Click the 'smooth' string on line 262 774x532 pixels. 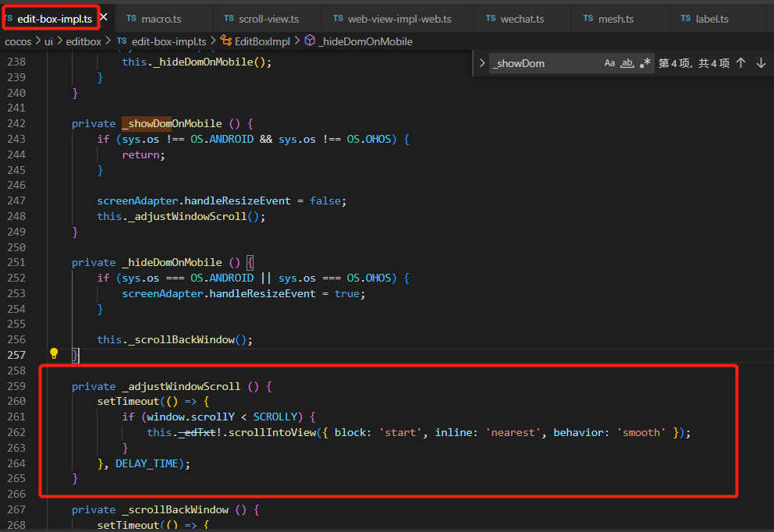click(641, 432)
